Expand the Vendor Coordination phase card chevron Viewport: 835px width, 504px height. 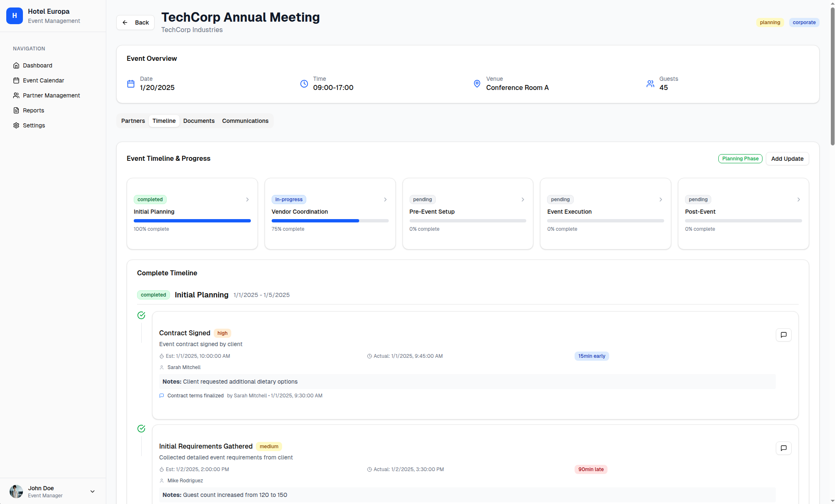point(385,200)
